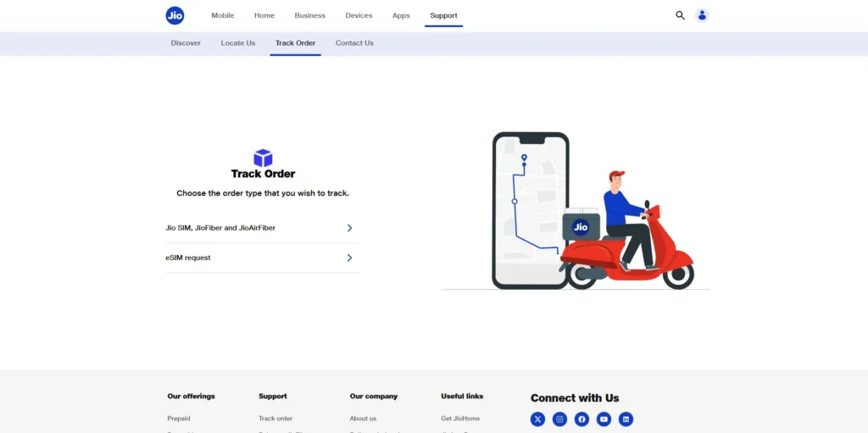Open the Home menu
The height and width of the screenshot is (433, 868).
click(x=264, y=15)
